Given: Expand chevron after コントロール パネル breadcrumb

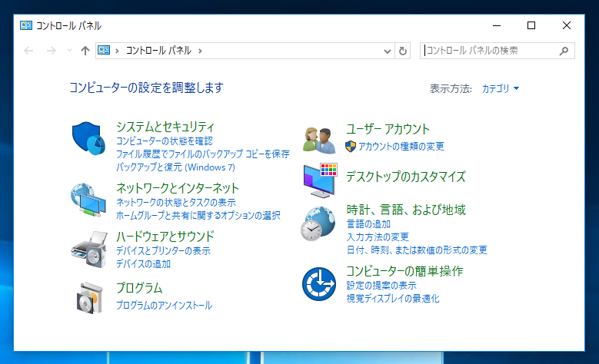Looking at the screenshot, I should [x=200, y=51].
